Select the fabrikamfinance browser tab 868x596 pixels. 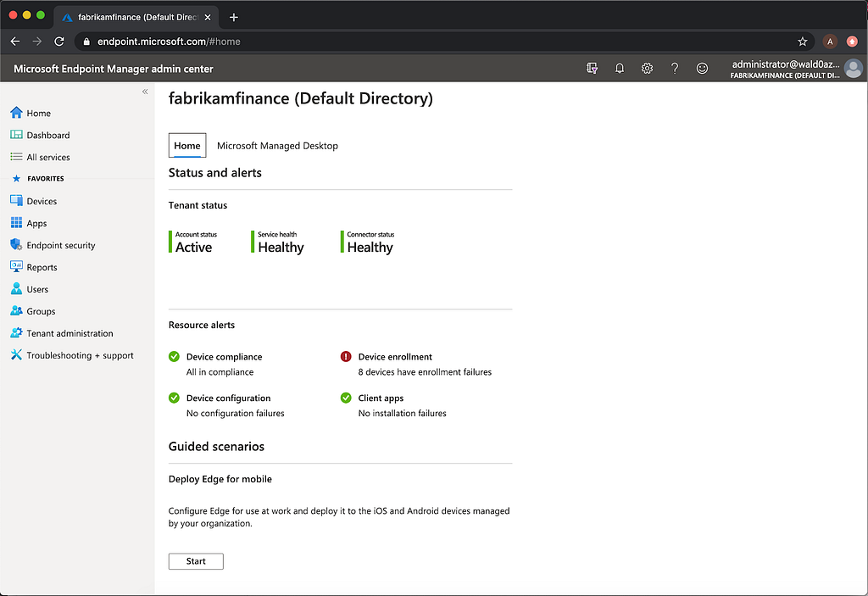tap(136, 17)
